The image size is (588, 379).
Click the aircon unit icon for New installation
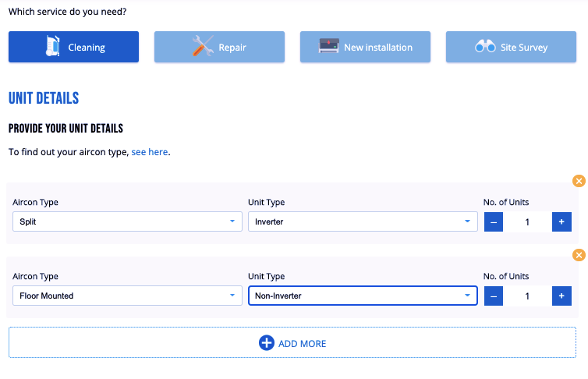[329, 47]
